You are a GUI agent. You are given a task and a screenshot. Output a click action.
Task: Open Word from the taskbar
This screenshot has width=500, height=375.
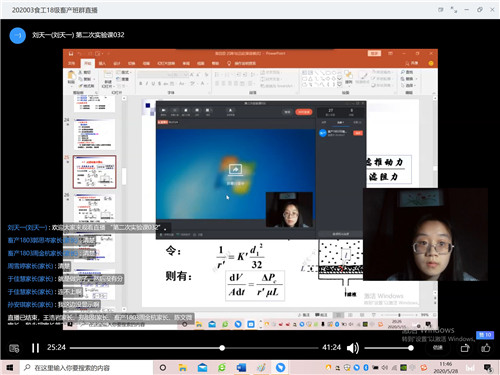[x=241, y=368]
